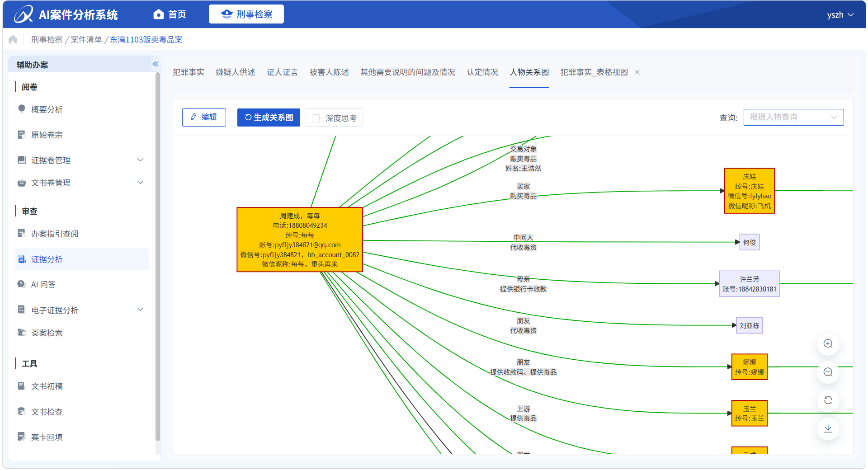Collapse the 辅助办案 sidebar panel

[156, 64]
